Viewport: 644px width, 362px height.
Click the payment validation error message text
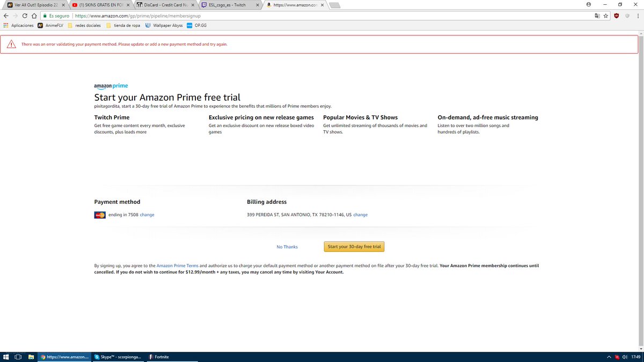click(x=124, y=44)
